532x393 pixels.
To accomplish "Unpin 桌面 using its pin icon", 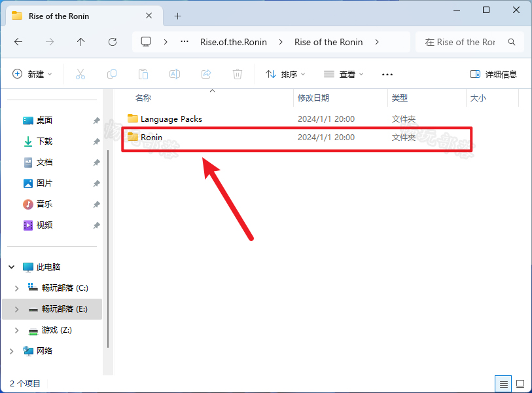I will pos(97,121).
